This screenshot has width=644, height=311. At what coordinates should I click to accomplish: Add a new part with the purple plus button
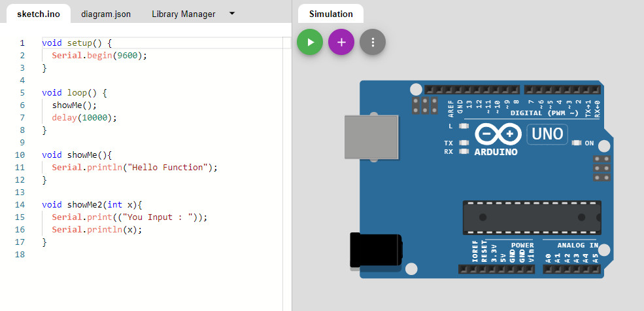341,42
